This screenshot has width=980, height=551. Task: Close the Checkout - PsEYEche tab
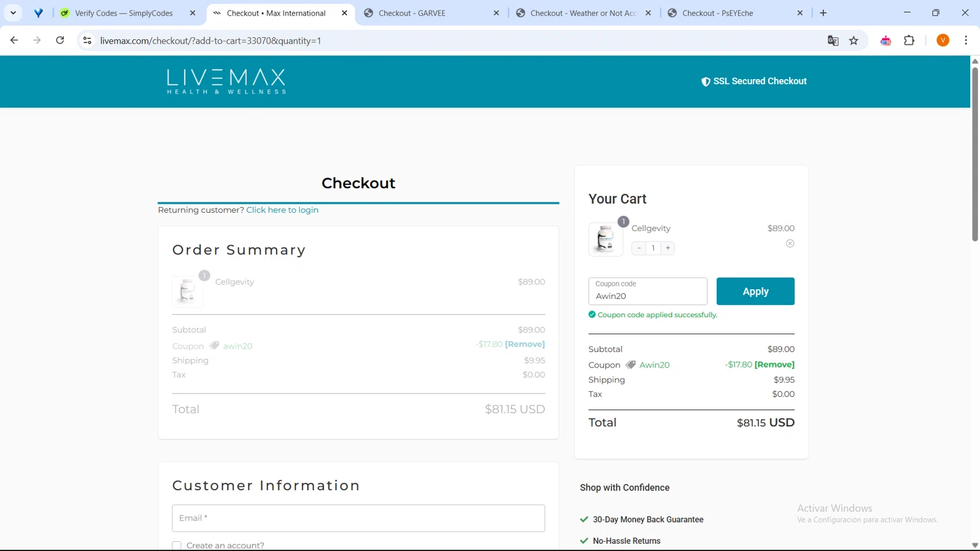[x=800, y=13]
